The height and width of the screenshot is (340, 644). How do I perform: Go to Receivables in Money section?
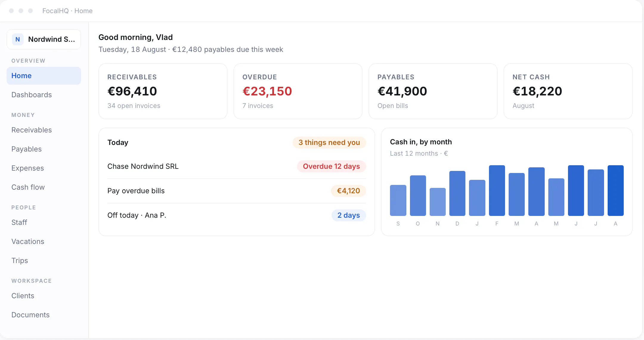[x=44, y=130]
